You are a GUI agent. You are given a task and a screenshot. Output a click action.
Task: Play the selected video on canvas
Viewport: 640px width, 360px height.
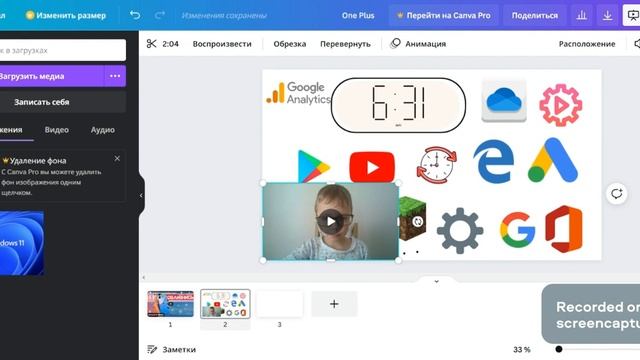tap(331, 222)
